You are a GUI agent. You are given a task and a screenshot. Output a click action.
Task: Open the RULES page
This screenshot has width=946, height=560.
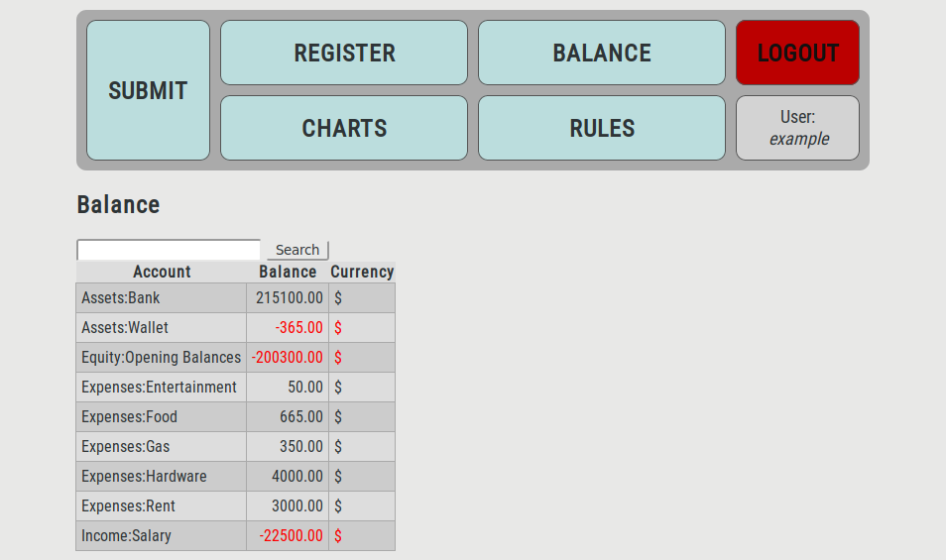click(x=602, y=128)
